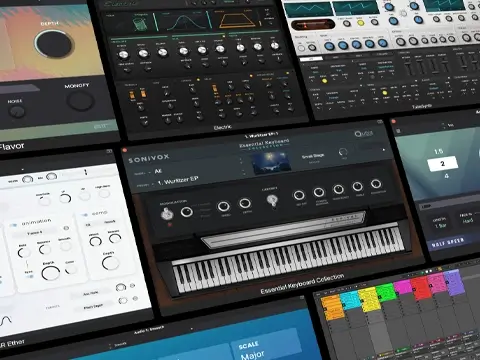Image resolution: width=480 pixels, height=360 pixels.
Task: Click the Rate knob in Ether animation panel
Action: 24,253
